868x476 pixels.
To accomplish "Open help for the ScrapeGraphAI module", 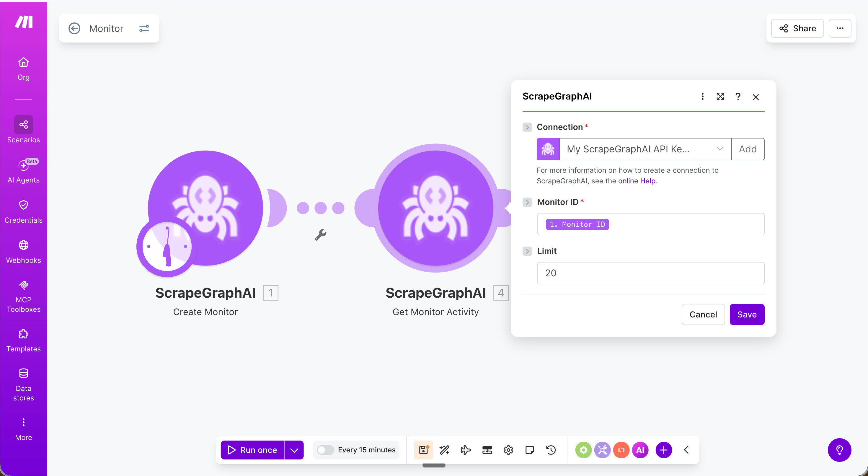I will click(738, 97).
